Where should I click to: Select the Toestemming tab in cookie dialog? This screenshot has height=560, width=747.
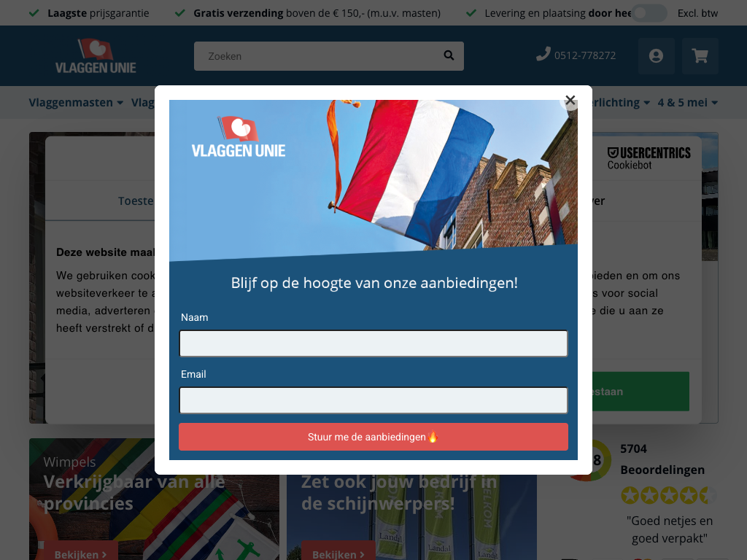pos(136,201)
